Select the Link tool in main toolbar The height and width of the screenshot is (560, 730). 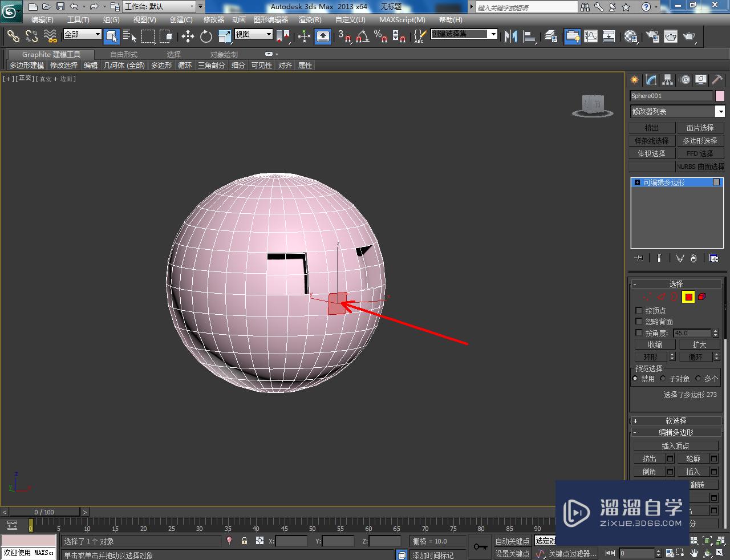coord(13,36)
